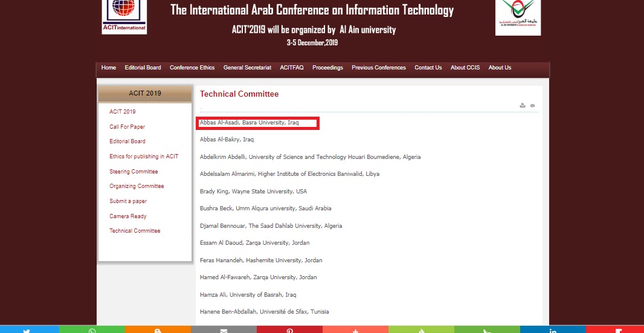Open ACIT 2019 link in the sidebar

(123, 112)
